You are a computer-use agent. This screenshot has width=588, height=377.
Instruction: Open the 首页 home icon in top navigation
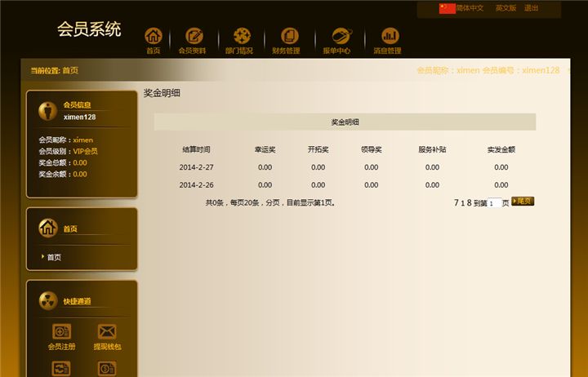[154, 36]
